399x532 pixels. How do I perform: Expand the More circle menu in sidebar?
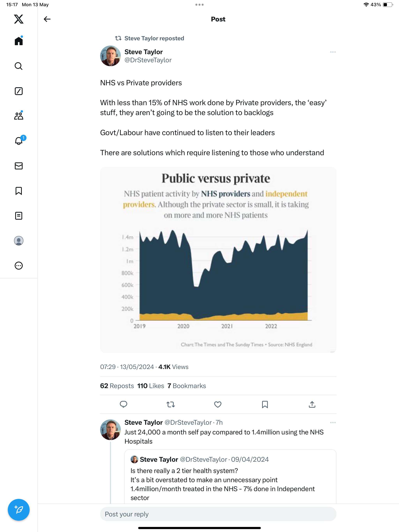[19, 266]
